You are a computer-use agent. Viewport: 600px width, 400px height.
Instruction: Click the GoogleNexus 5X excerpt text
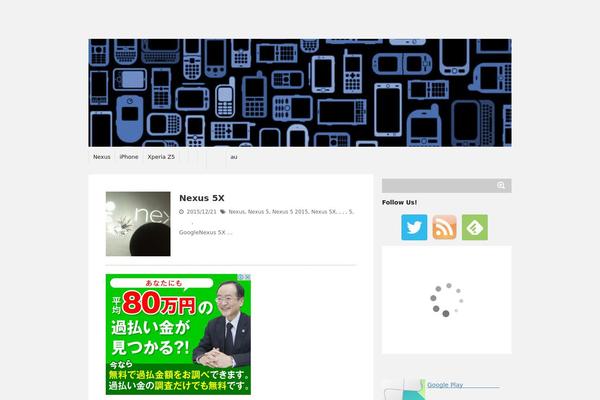tap(205, 232)
